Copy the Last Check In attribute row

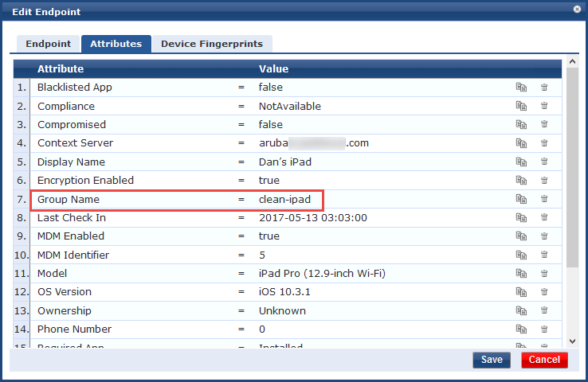521,217
